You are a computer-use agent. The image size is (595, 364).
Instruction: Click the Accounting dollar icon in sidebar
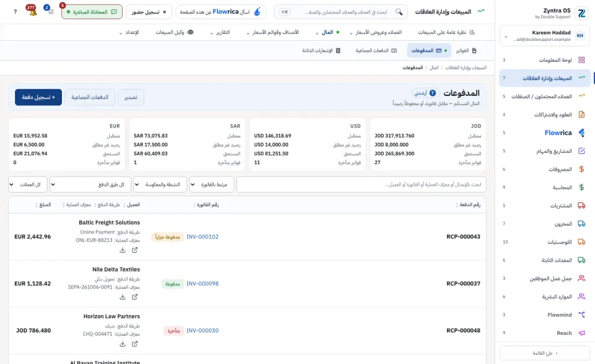(581, 188)
